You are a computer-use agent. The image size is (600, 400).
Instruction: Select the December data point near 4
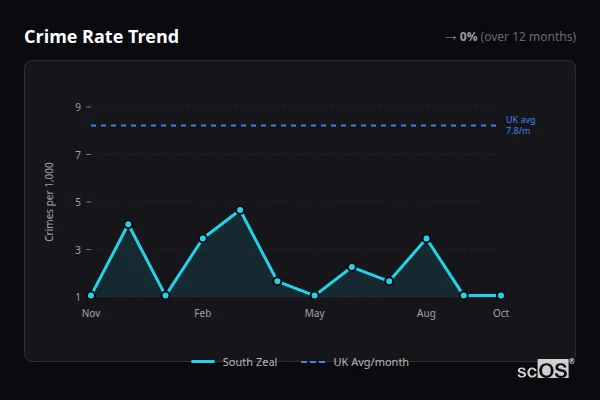point(128,224)
